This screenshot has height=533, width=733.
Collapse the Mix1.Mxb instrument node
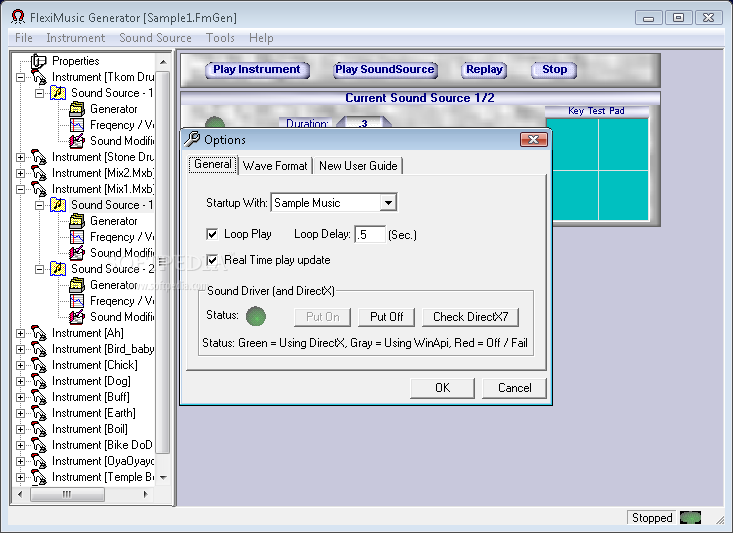click(x=20, y=189)
